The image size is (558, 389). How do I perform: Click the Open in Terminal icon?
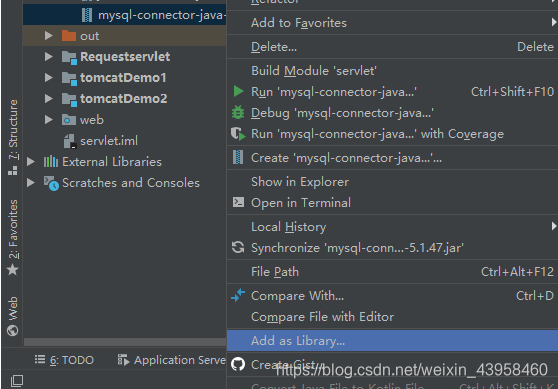click(x=238, y=202)
